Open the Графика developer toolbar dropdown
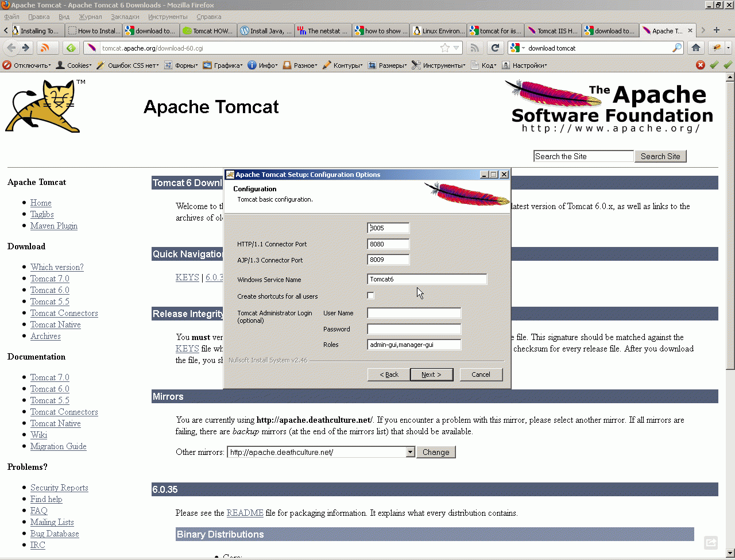 (223, 65)
